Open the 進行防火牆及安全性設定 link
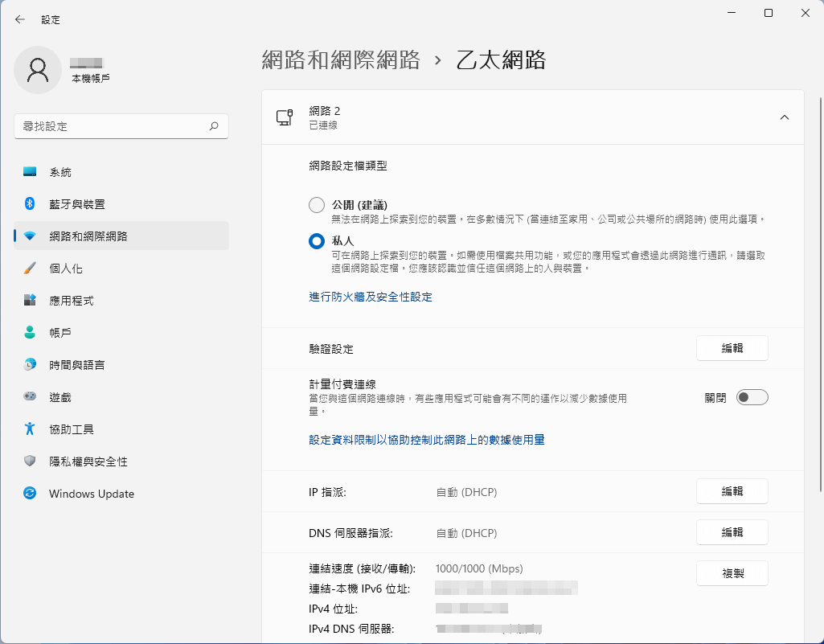Viewport: 824px width, 644px height. point(371,297)
